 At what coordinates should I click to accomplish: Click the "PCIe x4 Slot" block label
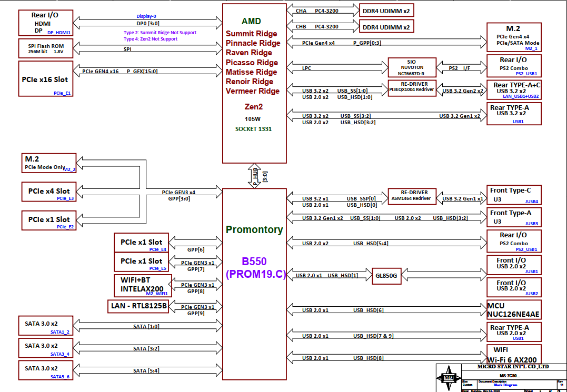point(49,190)
